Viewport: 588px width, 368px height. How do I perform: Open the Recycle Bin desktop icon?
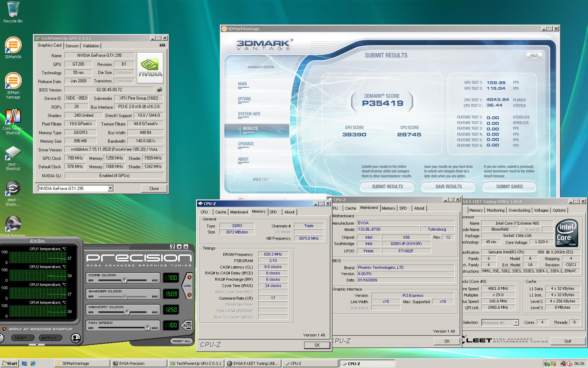tap(13, 12)
